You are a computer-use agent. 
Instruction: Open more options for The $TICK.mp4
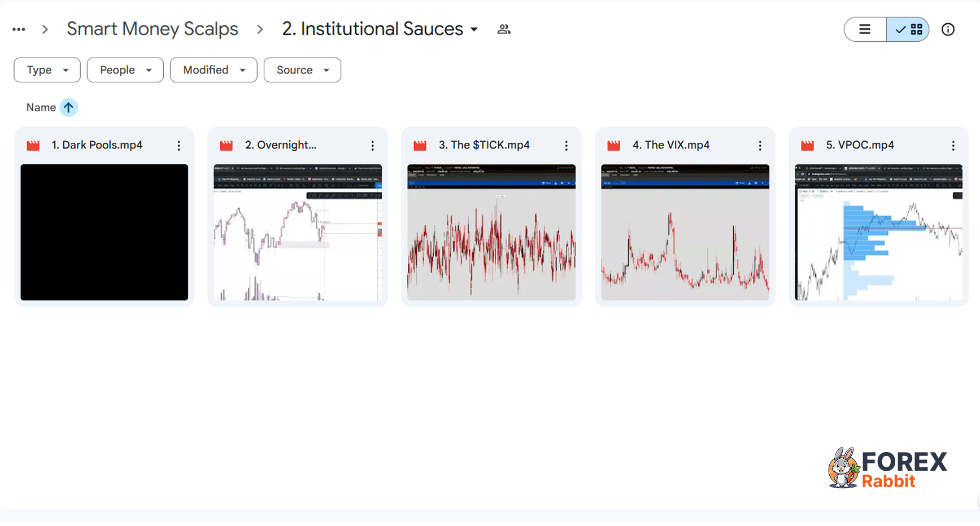click(x=567, y=146)
